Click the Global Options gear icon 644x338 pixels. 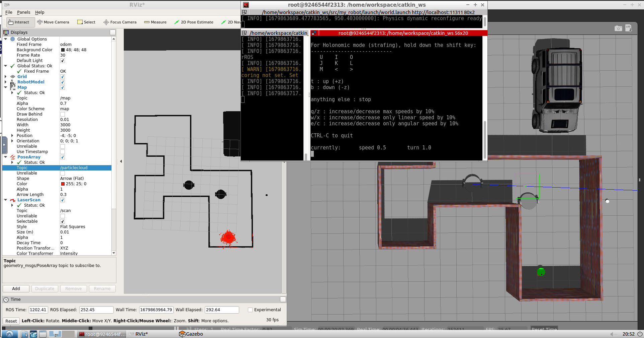[12, 39]
